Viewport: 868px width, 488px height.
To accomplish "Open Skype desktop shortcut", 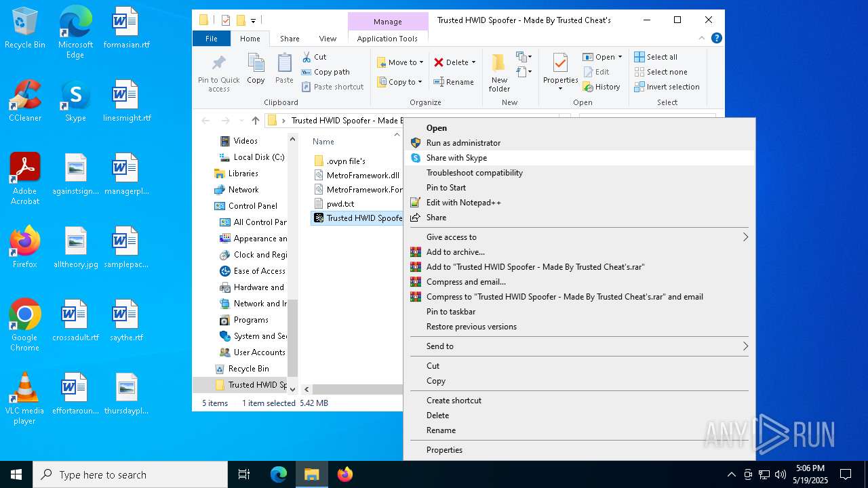I will click(x=75, y=101).
